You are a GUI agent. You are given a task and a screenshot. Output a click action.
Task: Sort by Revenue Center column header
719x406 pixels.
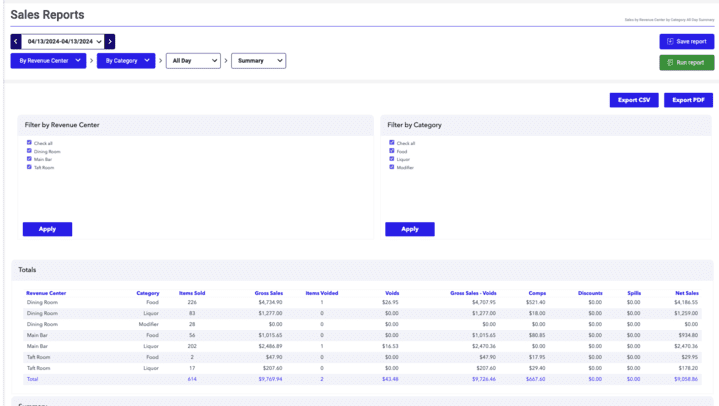(x=46, y=293)
